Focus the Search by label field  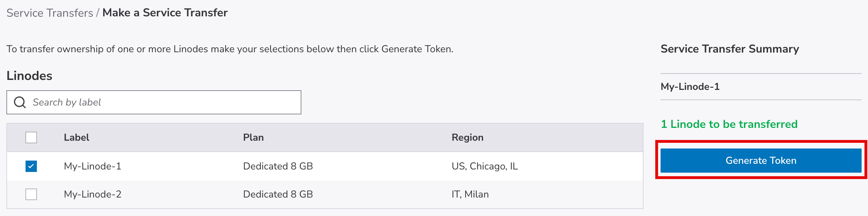pyautogui.click(x=163, y=102)
